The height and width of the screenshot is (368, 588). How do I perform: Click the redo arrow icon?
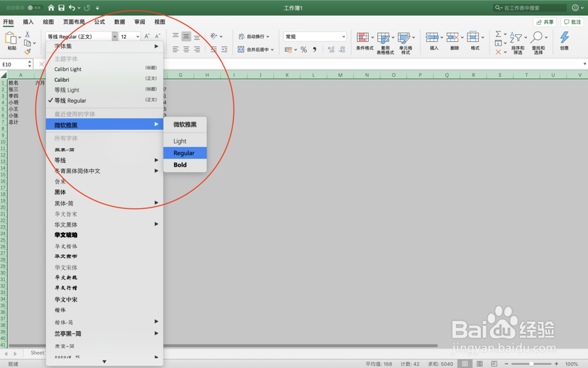click(87, 8)
